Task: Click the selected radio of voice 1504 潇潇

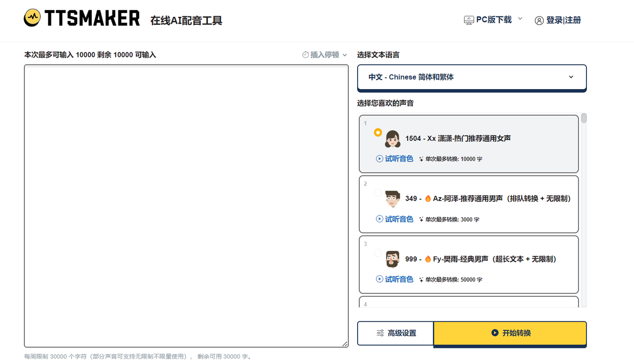Action: [x=378, y=132]
